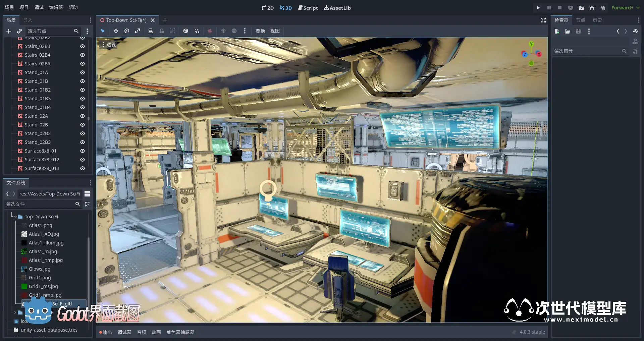Hide the Stand_01A node
The image size is (644, 341).
(82, 72)
